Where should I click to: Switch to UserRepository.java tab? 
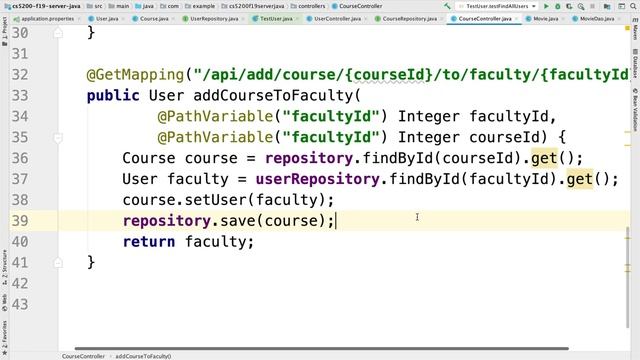214,19
